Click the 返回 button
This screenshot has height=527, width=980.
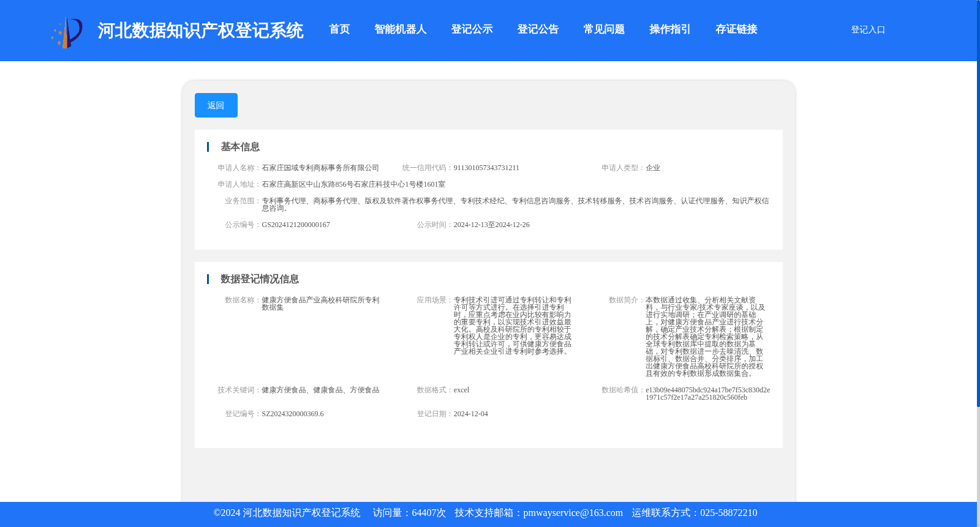216,105
